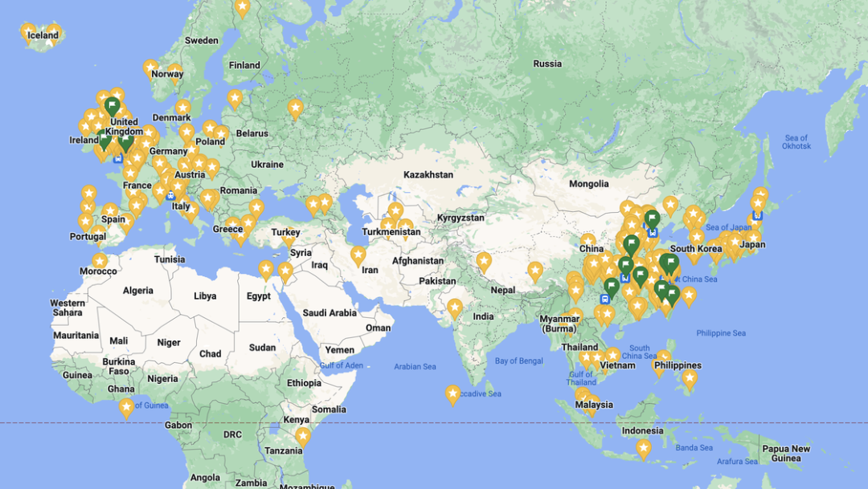Click the star pin above Romania label

[212, 168]
